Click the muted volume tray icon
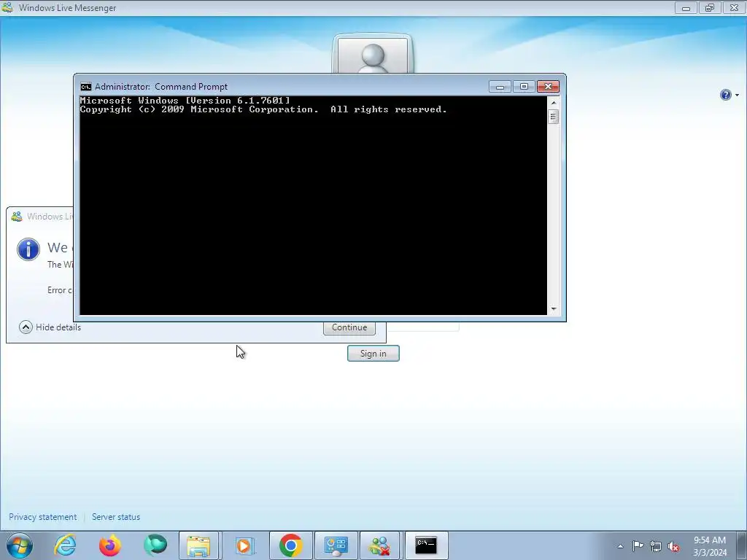 (x=673, y=546)
